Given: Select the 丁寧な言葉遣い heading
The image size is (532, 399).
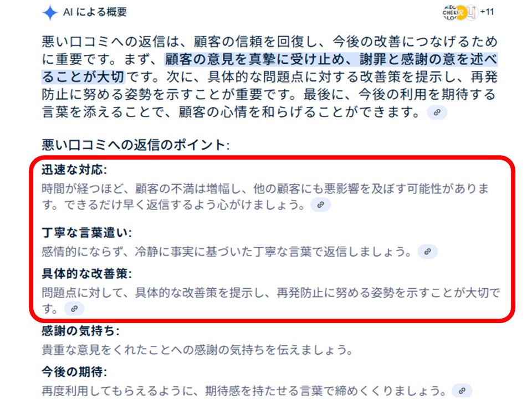Looking at the screenshot, I should click(86, 232).
